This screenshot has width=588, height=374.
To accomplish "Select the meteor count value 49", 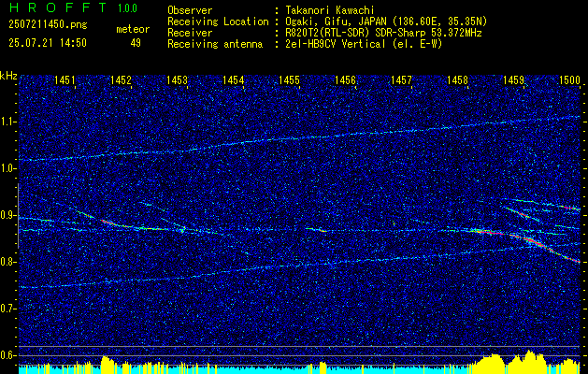I will (136, 43).
